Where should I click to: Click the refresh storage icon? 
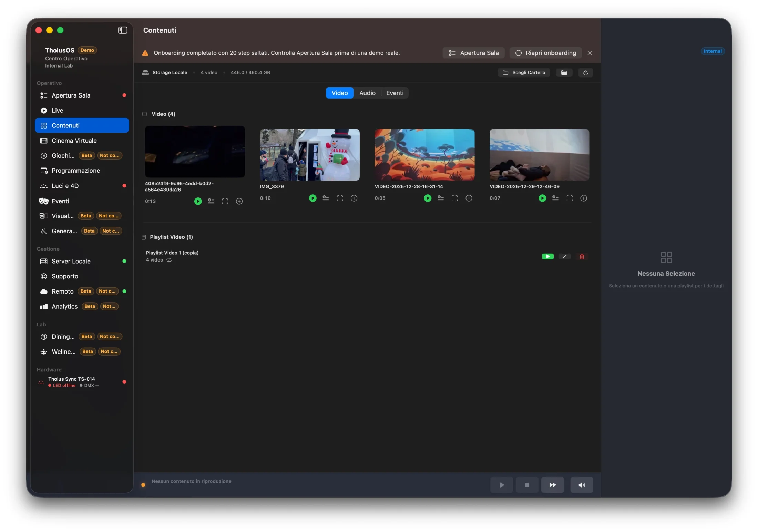coord(585,73)
